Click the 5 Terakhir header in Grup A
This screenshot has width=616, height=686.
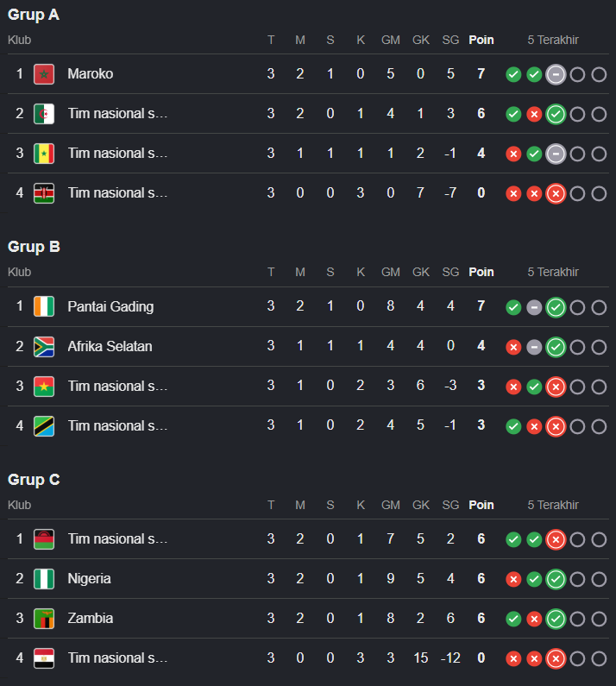click(553, 40)
